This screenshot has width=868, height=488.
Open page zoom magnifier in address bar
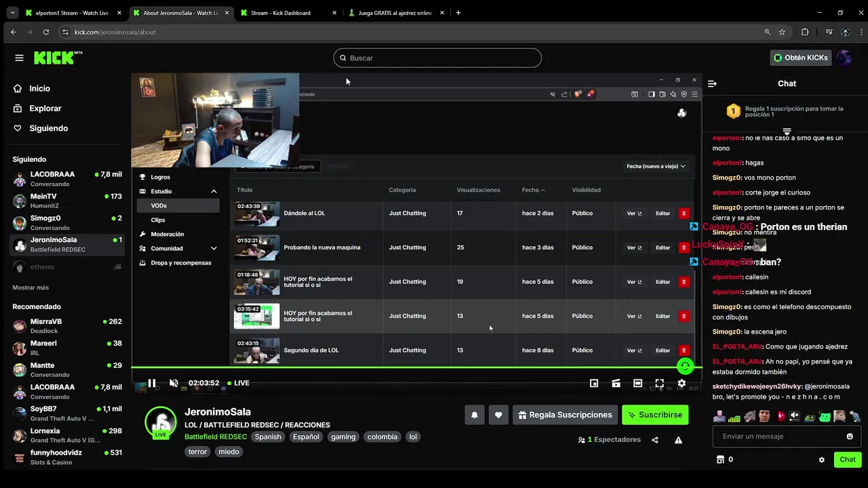(x=768, y=32)
